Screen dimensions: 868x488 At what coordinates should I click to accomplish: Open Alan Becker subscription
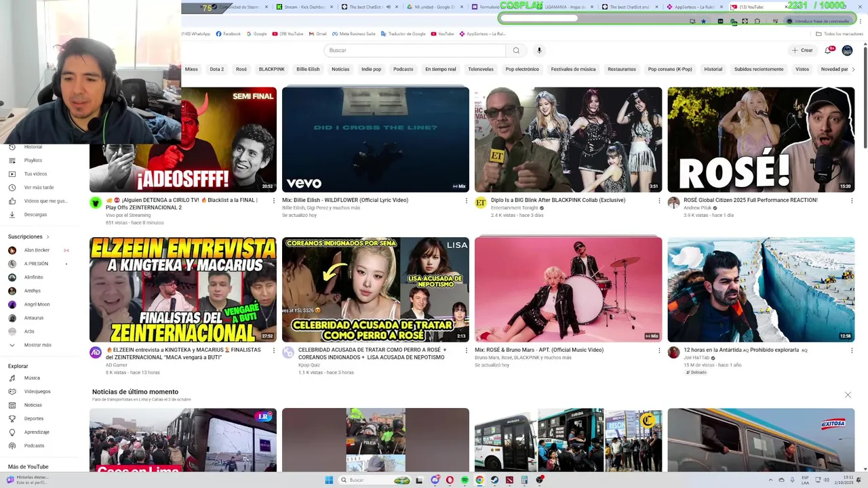click(37, 250)
